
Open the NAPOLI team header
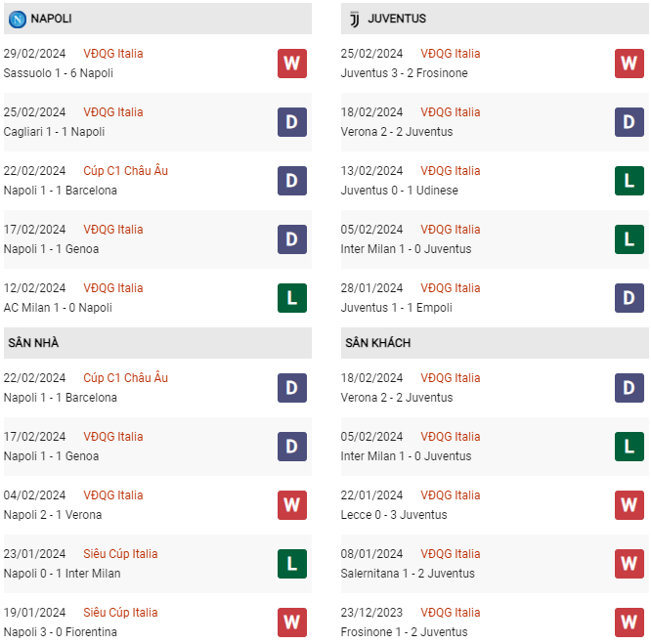[51, 19]
